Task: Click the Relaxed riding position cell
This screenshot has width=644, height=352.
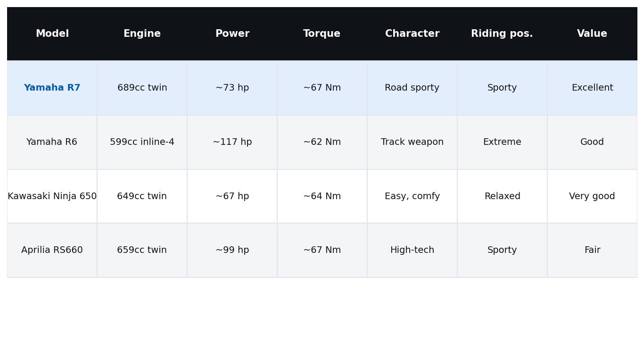Action: 502,196
